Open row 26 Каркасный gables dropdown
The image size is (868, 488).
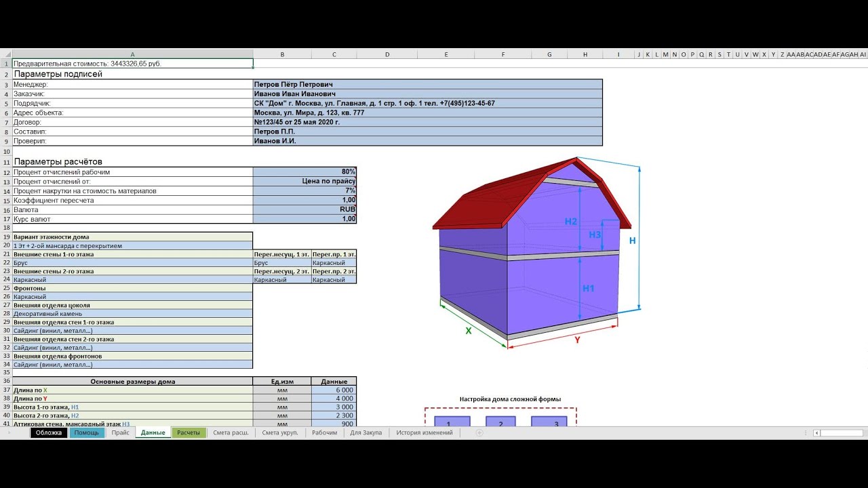coord(132,296)
